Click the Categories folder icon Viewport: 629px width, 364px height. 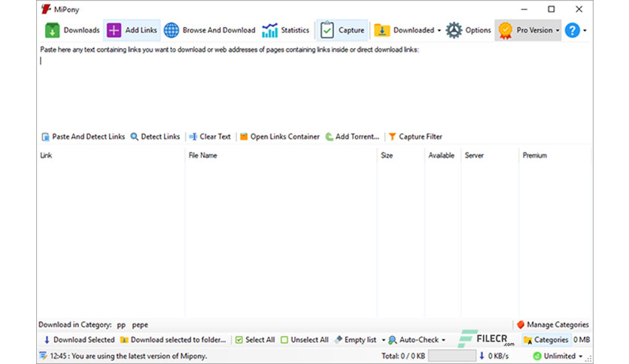[x=528, y=341]
